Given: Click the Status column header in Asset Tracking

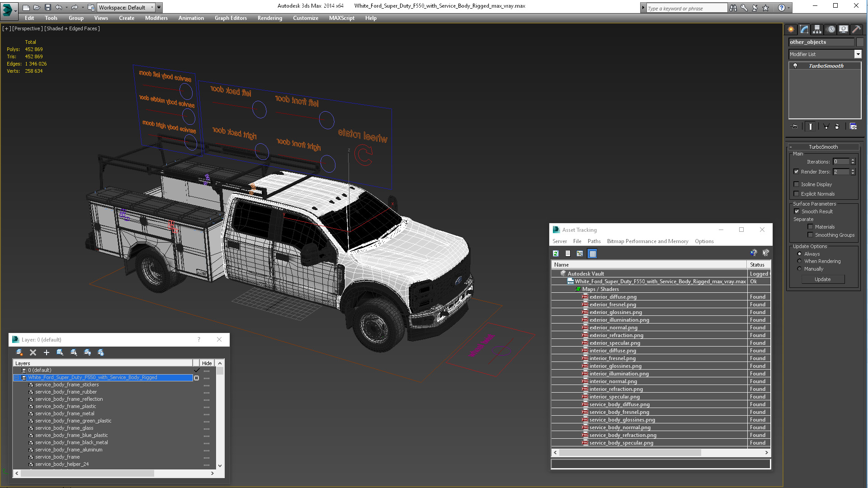Looking at the screenshot, I should coord(759,265).
